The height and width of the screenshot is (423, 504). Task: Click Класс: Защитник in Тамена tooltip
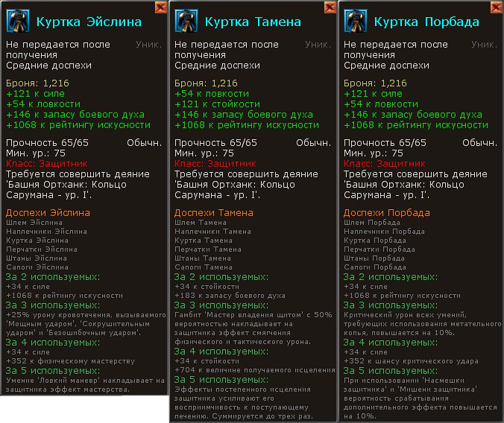215,164
